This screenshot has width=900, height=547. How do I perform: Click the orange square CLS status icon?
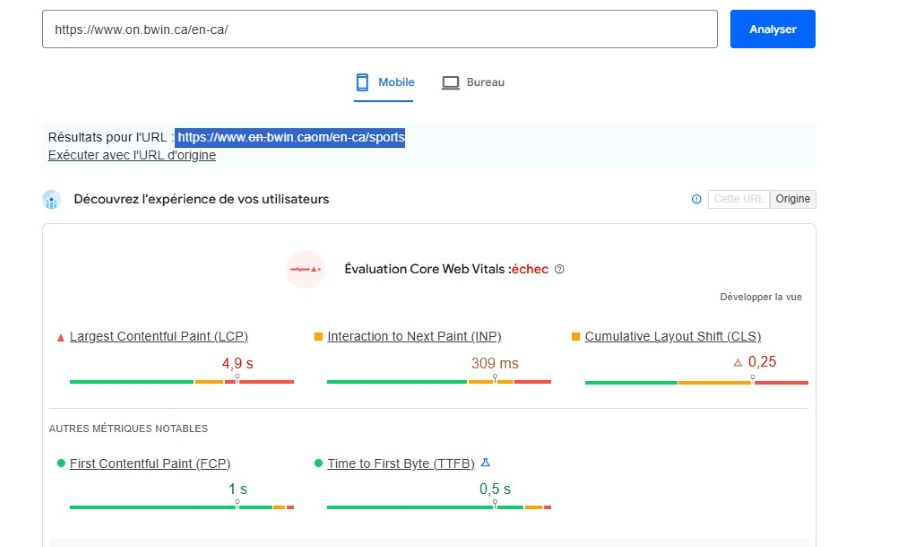click(576, 336)
